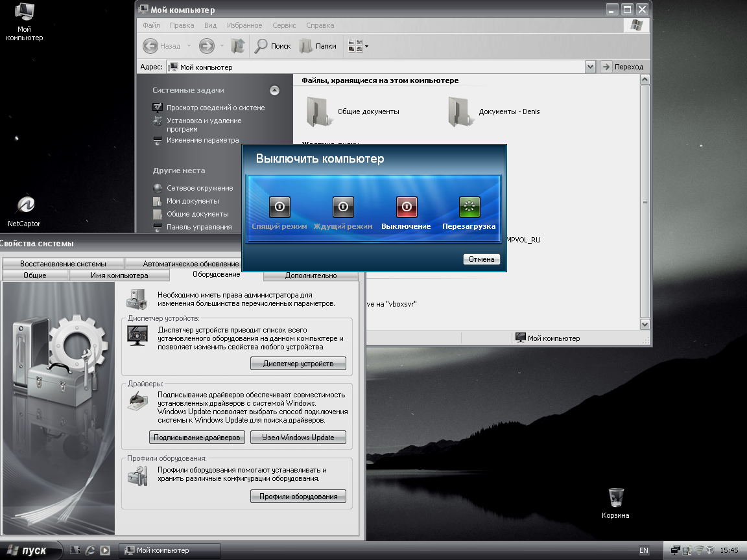
Task: Toggle the Папки folders pane
Action: click(x=318, y=46)
